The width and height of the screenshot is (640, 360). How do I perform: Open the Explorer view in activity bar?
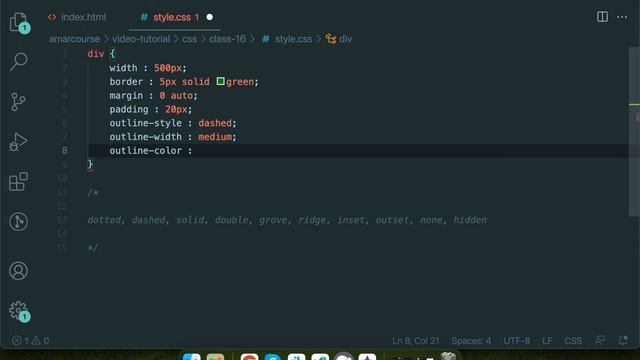click(18, 22)
